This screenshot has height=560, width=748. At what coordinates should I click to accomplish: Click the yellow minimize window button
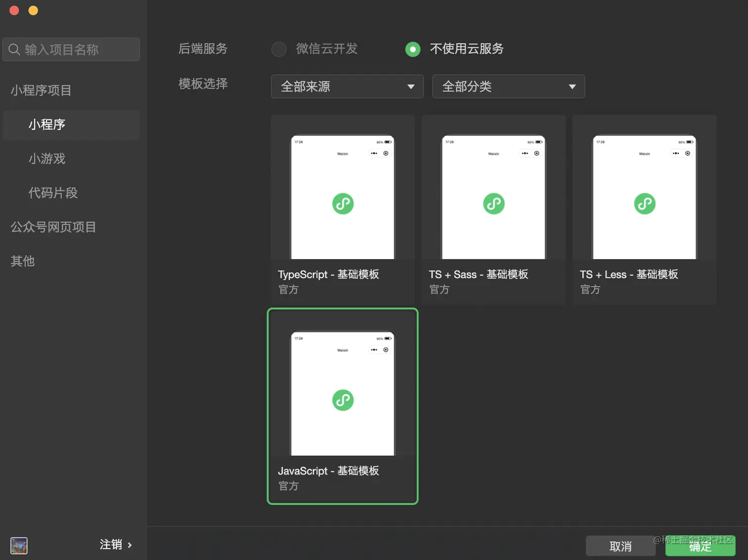[x=33, y=10]
